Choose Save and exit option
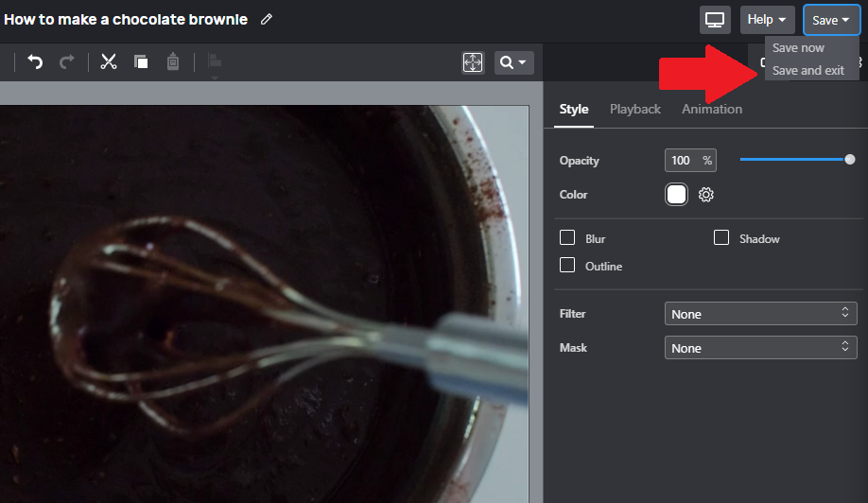The image size is (868, 503). 808,70
